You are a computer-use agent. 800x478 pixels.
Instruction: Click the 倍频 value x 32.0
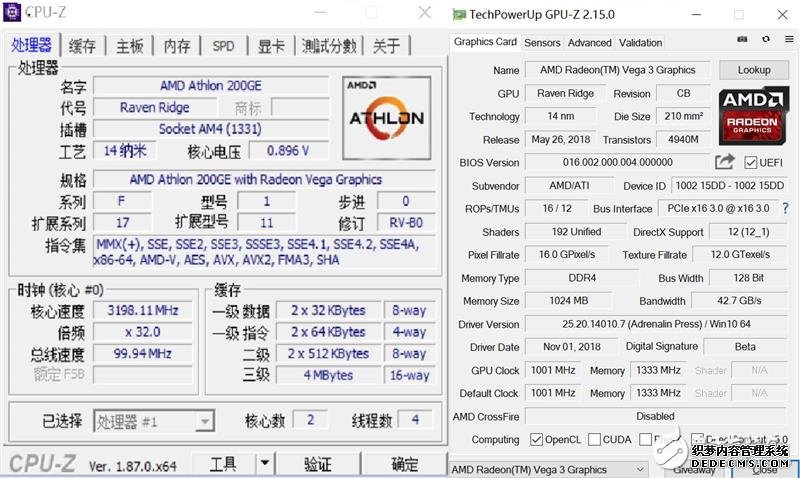(143, 332)
